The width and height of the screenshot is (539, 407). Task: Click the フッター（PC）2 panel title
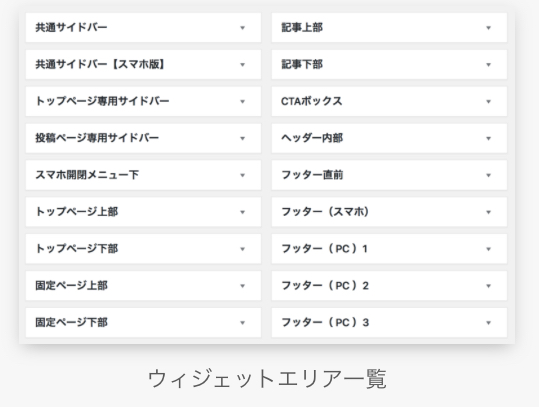325,285
